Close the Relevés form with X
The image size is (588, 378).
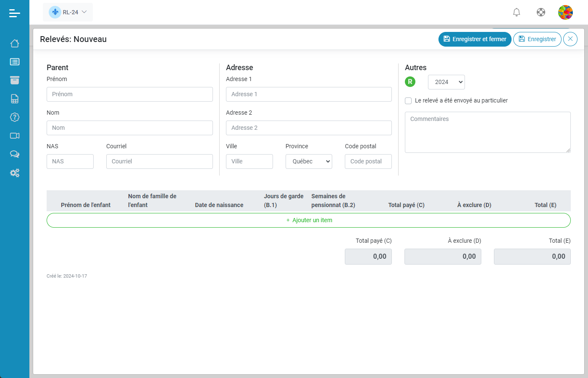tap(570, 39)
